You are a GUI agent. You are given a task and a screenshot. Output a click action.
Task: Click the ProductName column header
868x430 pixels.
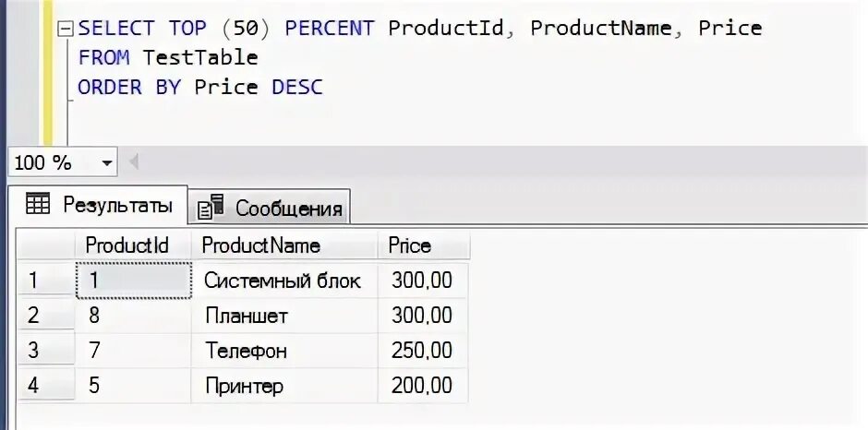261,245
